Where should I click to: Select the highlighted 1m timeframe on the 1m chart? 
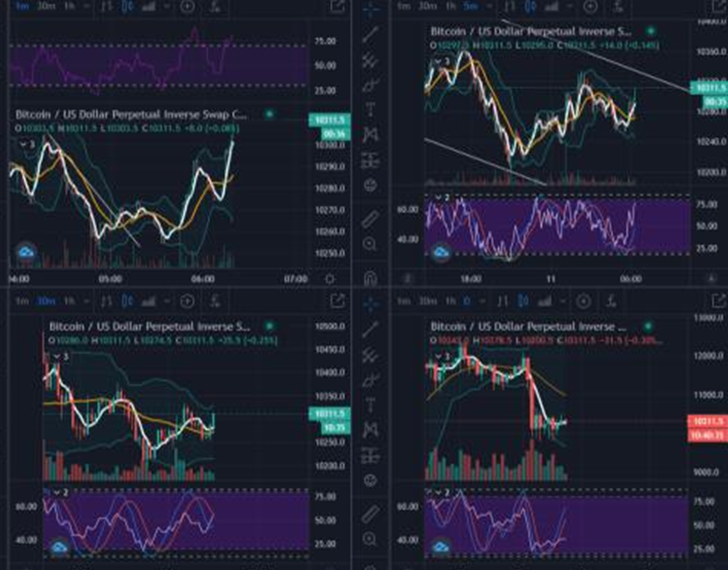click(x=22, y=6)
